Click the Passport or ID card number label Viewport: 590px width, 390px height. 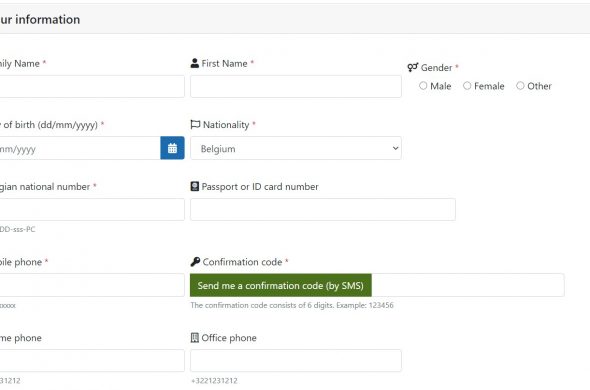click(x=260, y=186)
